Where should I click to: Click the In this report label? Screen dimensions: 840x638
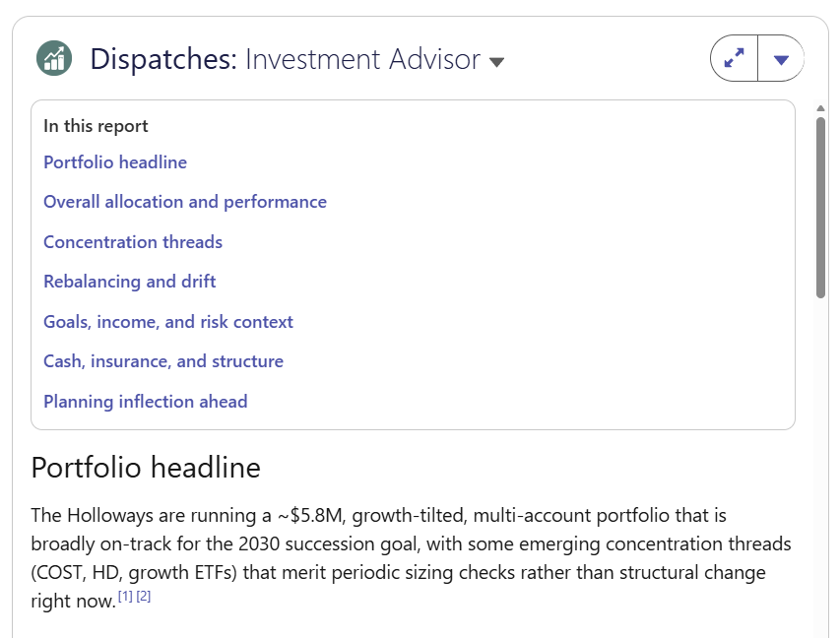tap(96, 126)
